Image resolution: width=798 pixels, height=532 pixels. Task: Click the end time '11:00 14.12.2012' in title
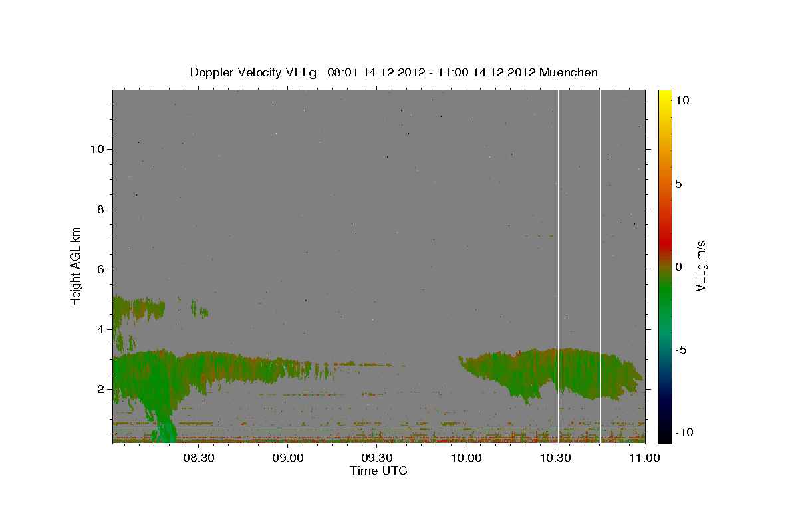point(487,72)
